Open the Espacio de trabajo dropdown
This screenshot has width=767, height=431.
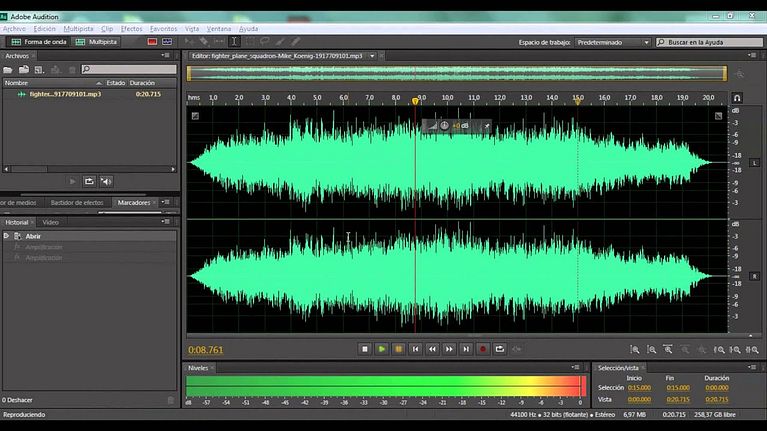click(x=613, y=42)
